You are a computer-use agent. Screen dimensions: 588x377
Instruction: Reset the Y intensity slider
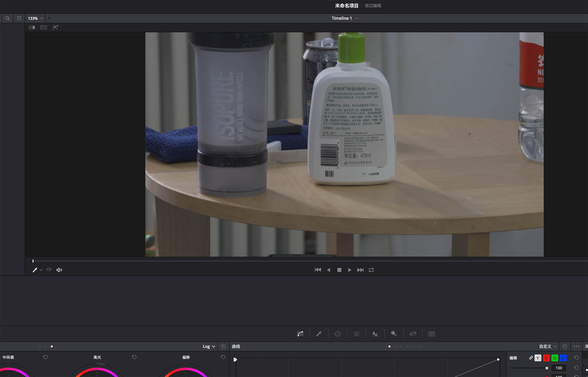click(576, 368)
